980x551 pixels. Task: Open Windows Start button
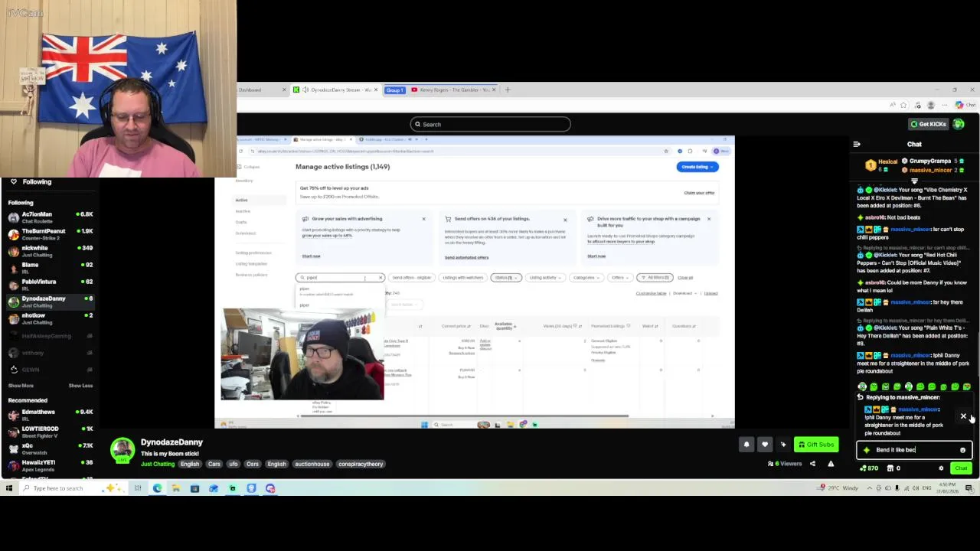tap(8, 488)
